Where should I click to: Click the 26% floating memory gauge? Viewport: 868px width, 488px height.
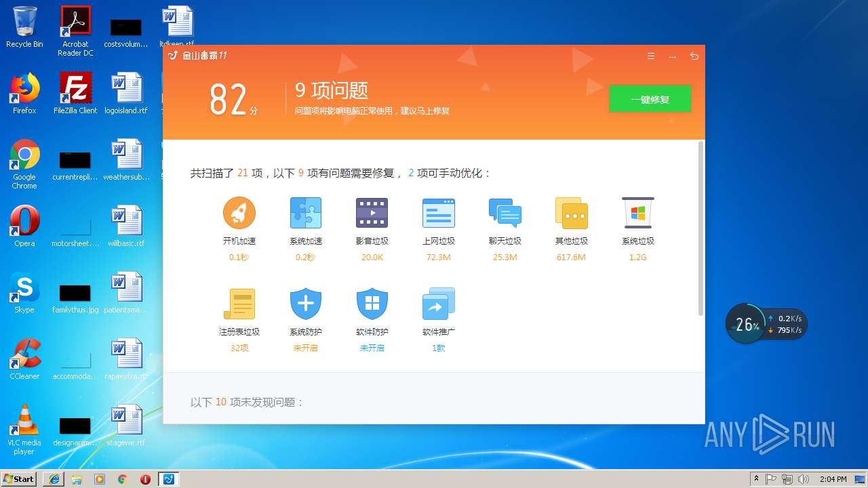pos(745,324)
